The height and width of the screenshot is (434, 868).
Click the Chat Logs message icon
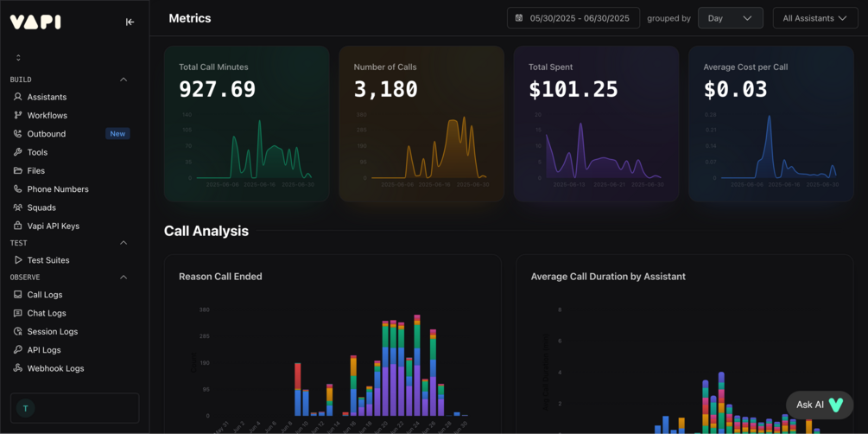coord(18,313)
